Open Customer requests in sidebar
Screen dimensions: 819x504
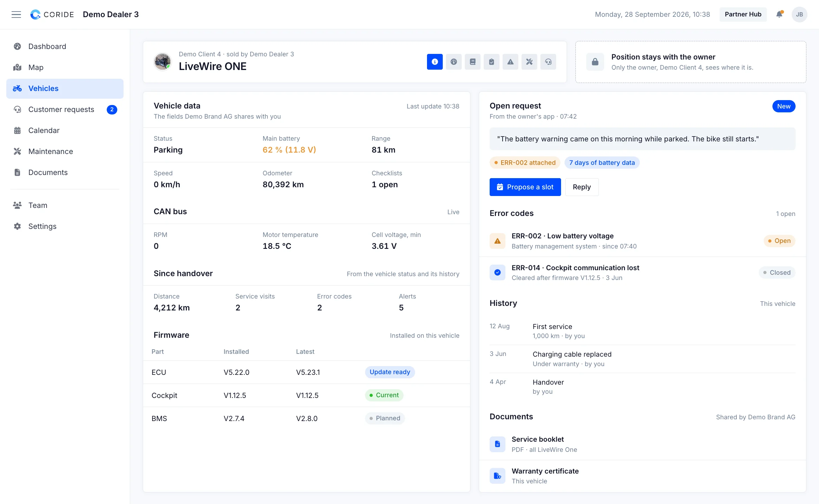click(x=65, y=110)
